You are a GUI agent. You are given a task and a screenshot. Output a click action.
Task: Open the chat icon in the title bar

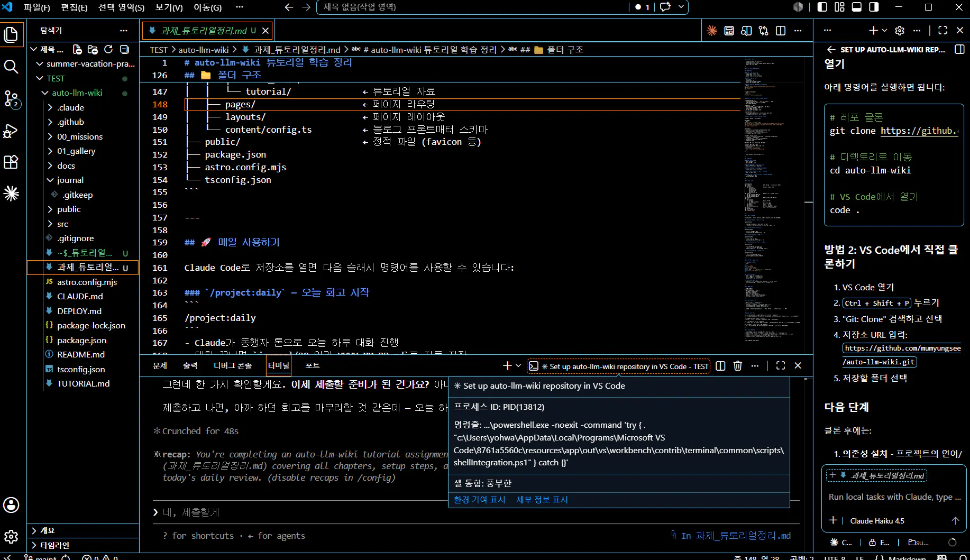665,7
